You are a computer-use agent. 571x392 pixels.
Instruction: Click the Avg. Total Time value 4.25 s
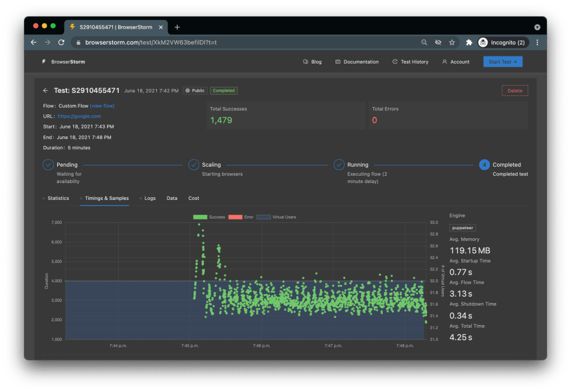(461, 337)
